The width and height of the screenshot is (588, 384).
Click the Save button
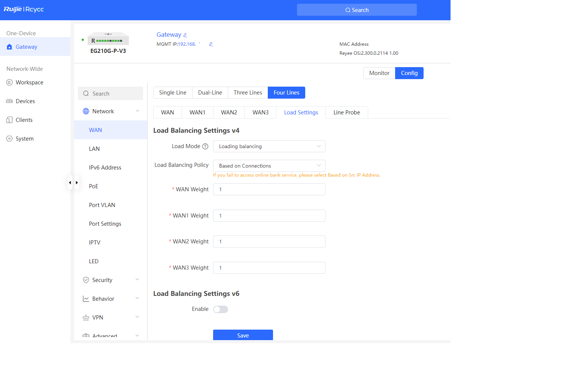click(243, 335)
